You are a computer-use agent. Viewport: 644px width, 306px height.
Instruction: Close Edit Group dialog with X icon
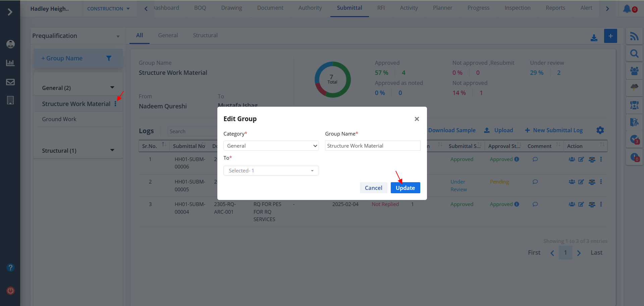click(x=417, y=119)
